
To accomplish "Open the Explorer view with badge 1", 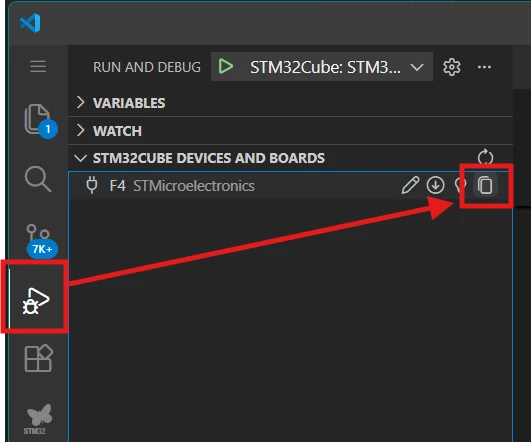I will (40, 121).
